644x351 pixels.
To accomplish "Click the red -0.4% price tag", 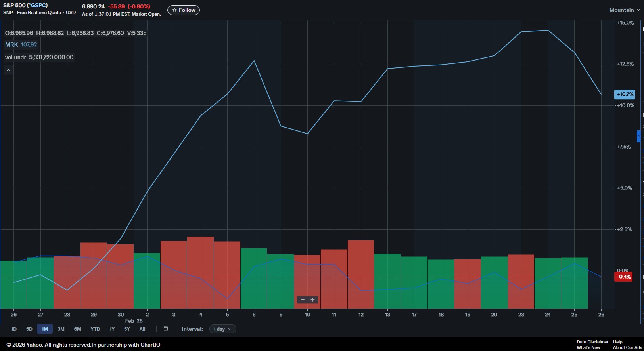I will [623, 277].
